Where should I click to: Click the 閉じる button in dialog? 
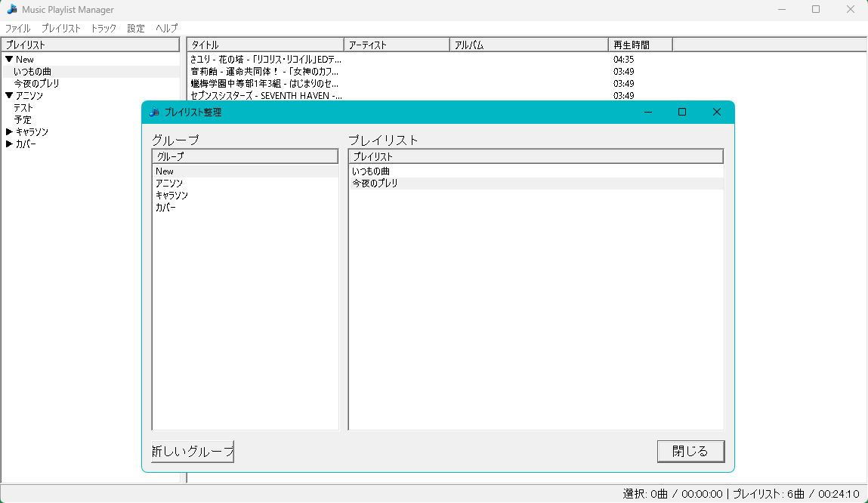(x=691, y=452)
